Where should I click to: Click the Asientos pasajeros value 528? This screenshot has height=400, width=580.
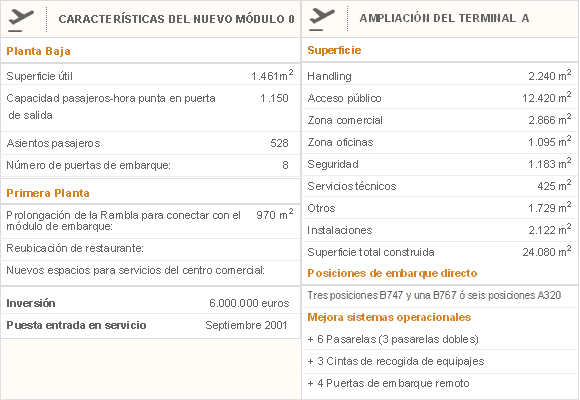click(x=279, y=143)
